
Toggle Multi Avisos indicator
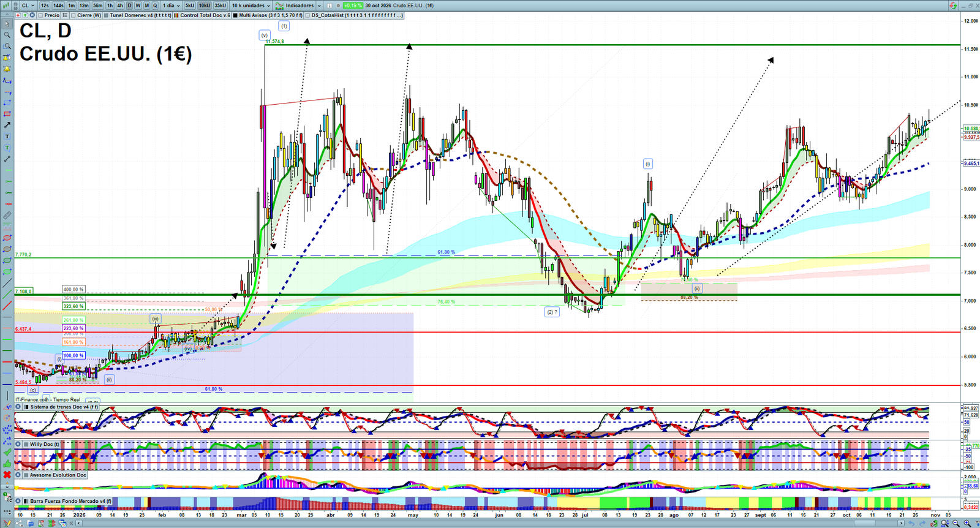pos(235,15)
